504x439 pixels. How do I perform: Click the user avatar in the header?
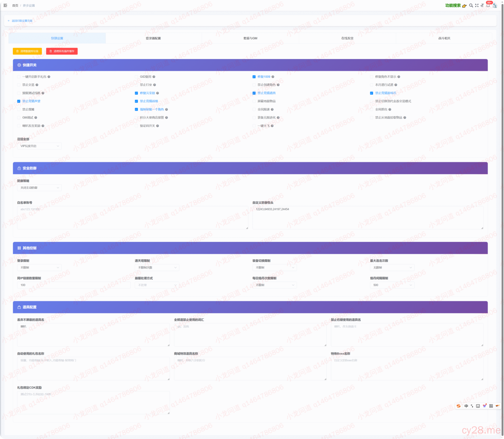[x=495, y=6]
